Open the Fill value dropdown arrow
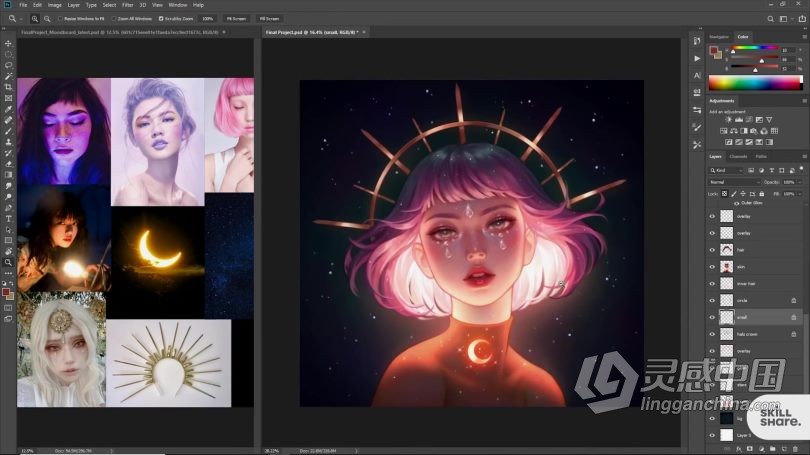The image size is (810, 455). pyautogui.click(x=800, y=194)
